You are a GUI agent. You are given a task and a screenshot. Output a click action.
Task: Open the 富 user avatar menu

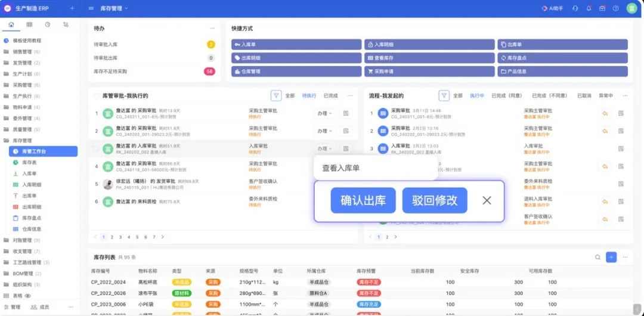click(631, 8)
